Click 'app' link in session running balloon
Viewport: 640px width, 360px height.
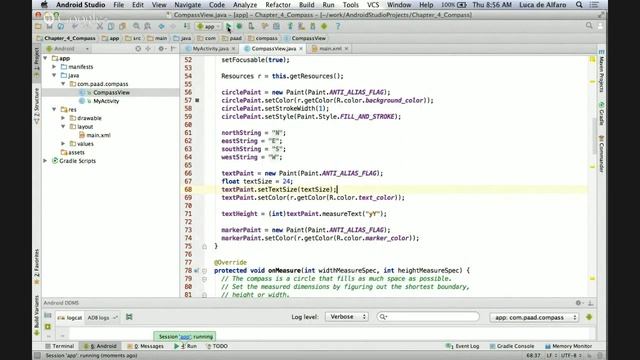click(x=185, y=337)
